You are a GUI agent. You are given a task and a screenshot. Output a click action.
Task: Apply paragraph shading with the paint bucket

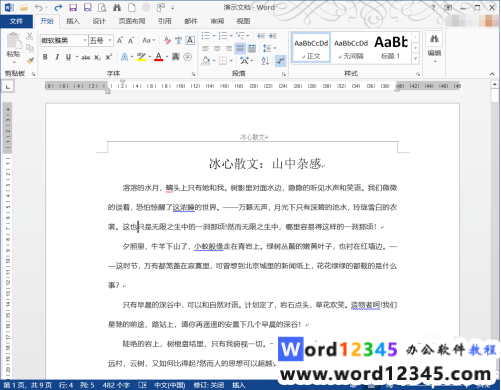[206, 61]
